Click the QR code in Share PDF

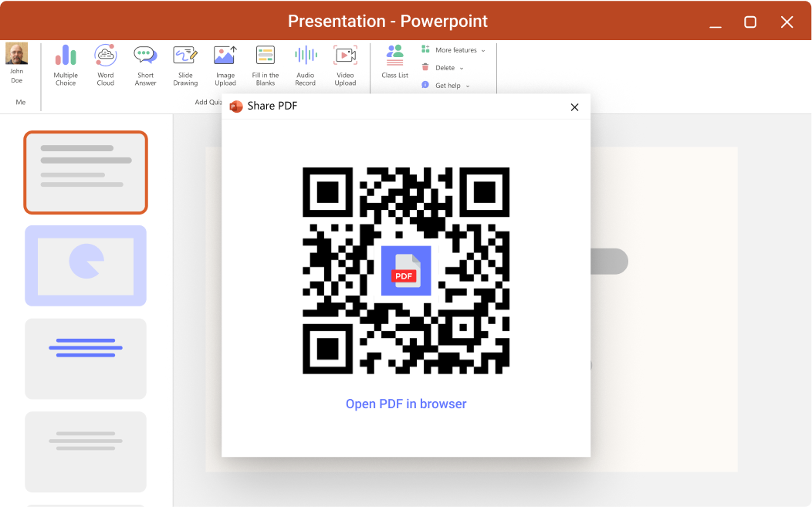point(406,271)
